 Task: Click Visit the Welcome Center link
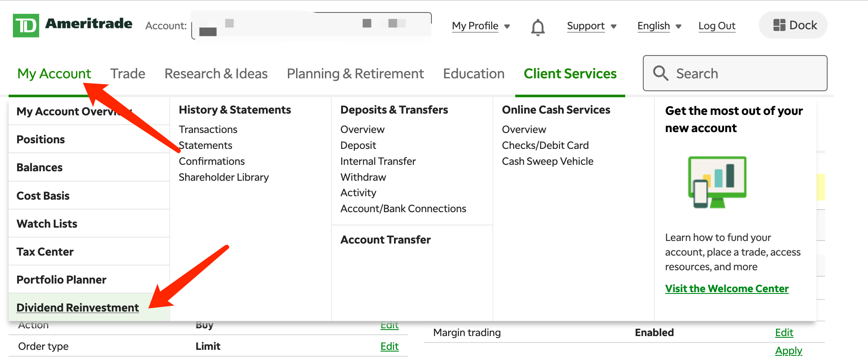727,289
